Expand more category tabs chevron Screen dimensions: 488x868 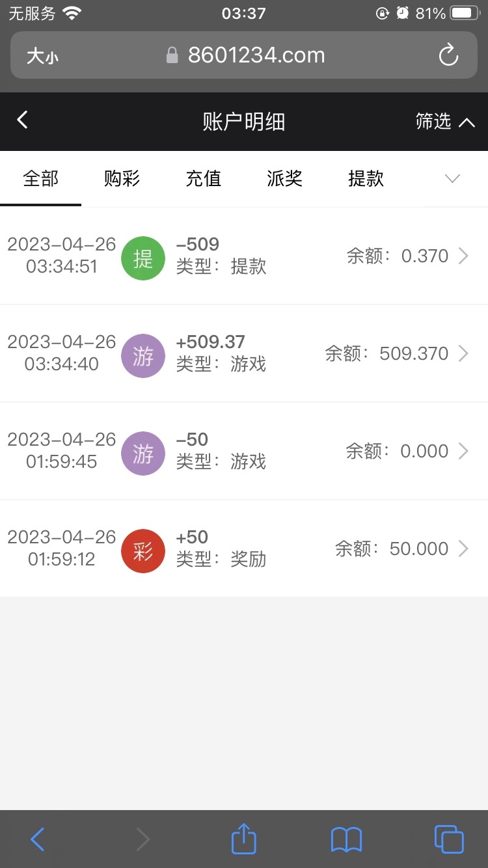452,179
